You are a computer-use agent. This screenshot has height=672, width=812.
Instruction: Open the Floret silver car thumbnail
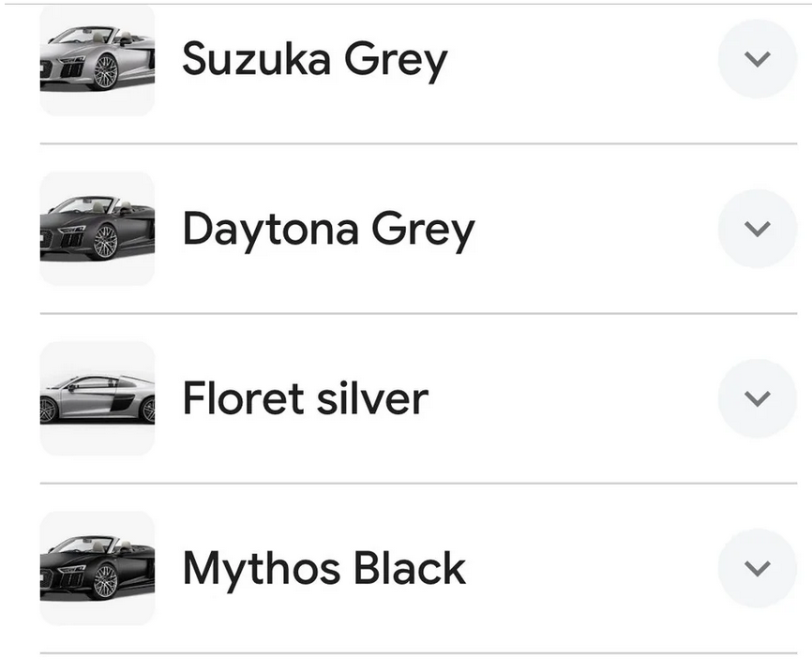pos(97,399)
